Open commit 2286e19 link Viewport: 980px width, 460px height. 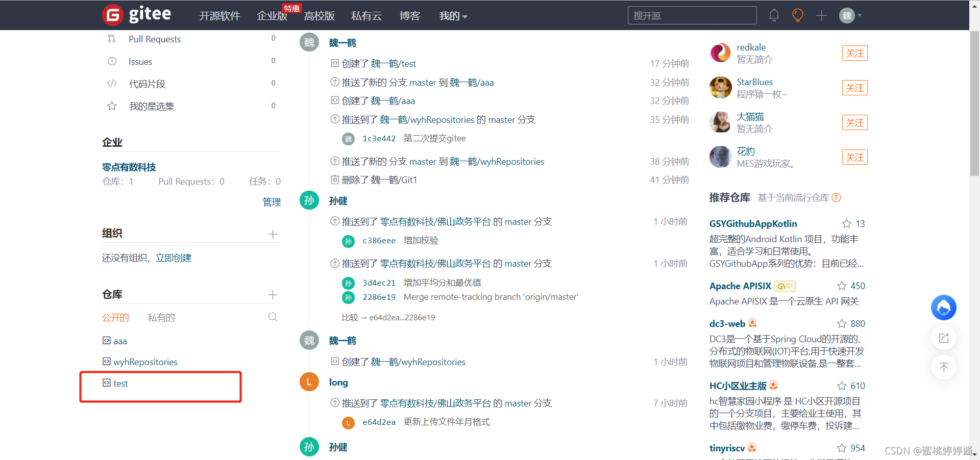pos(379,297)
